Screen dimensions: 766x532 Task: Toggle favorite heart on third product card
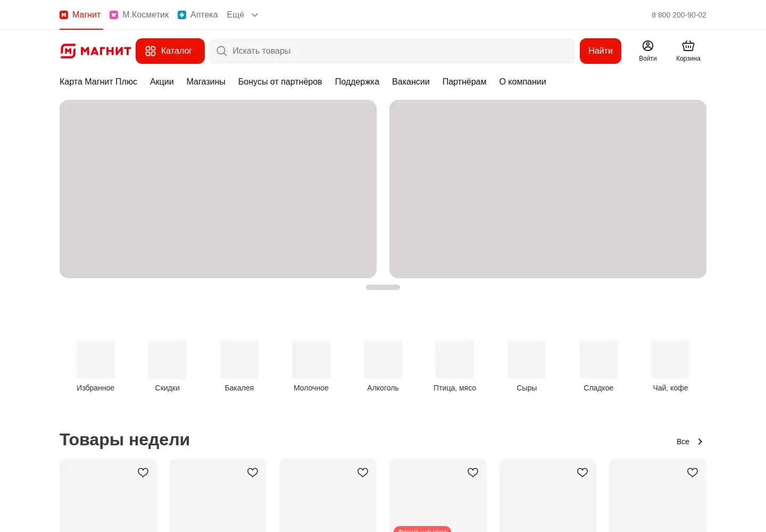363,472
